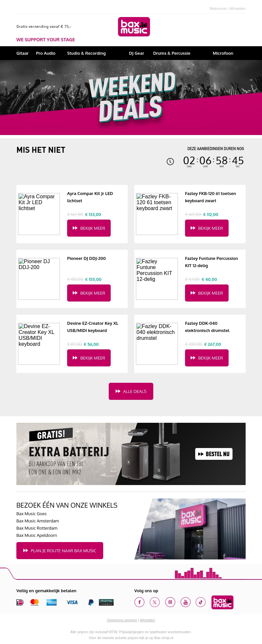Open the Studio & Recording category
The height and width of the screenshot is (644, 262).
(86, 53)
